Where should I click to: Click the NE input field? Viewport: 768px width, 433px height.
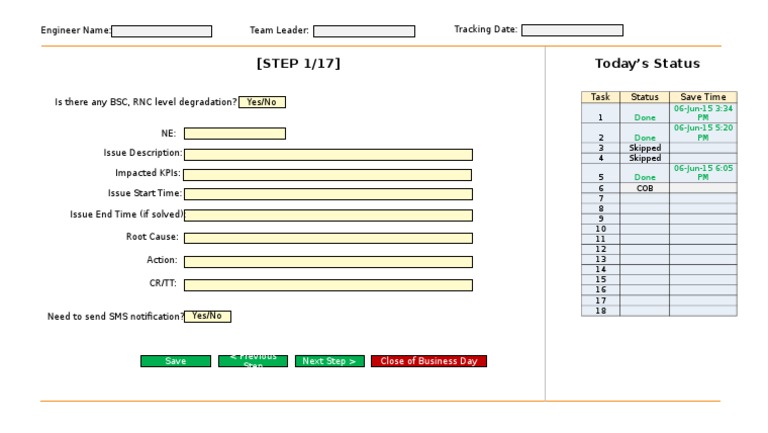235,133
